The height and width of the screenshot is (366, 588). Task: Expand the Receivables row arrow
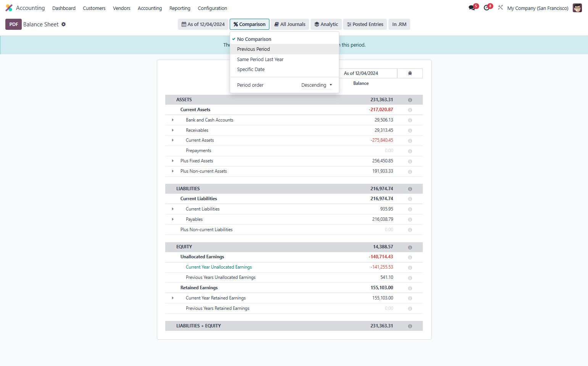click(x=173, y=130)
